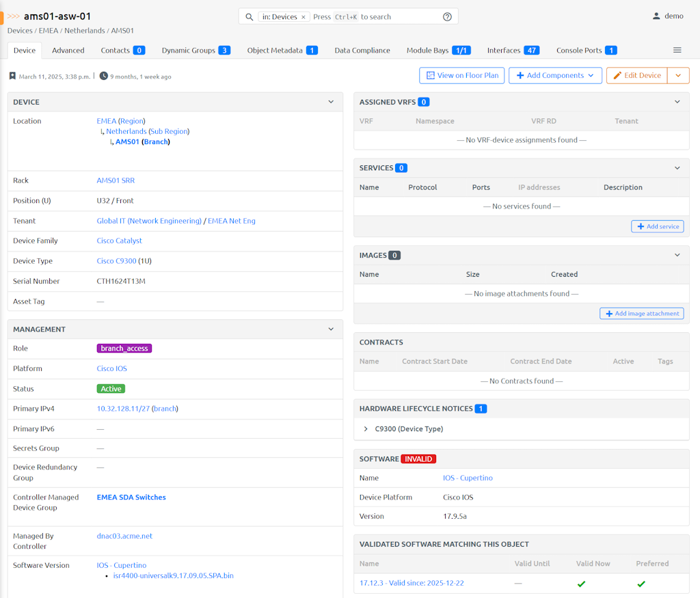Collapse the Device panel
The image size is (700, 598).
(331, 102)
